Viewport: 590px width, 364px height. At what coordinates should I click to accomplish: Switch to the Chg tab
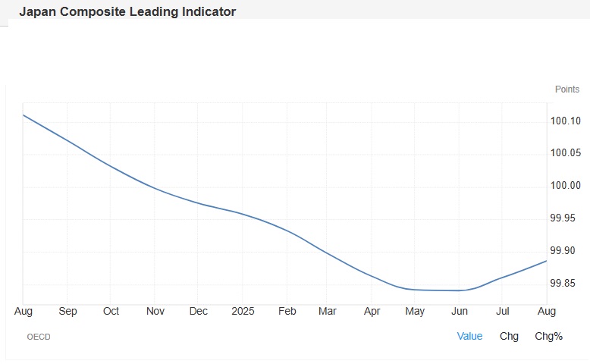(509, 336)
